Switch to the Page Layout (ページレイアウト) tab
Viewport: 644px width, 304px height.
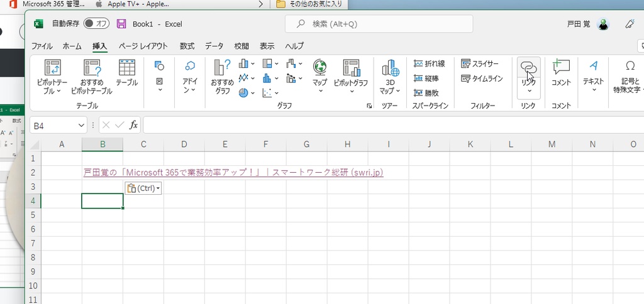pyautogui.click(x=143, y=46)
